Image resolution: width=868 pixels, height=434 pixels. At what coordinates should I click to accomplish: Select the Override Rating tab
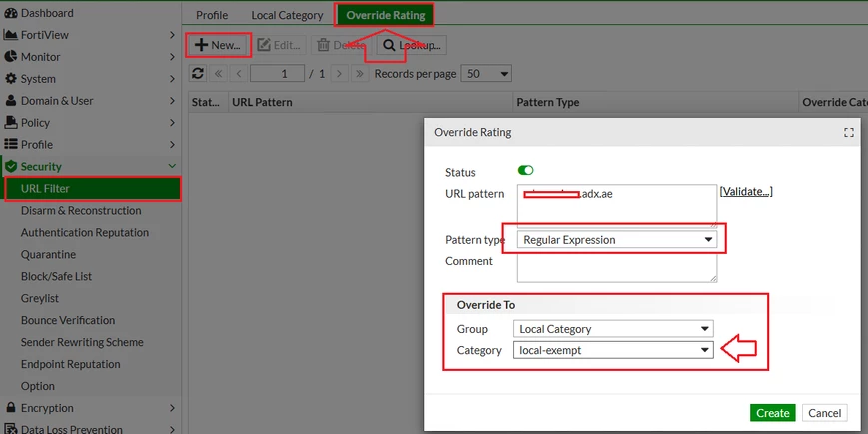(x=386, y=15)
